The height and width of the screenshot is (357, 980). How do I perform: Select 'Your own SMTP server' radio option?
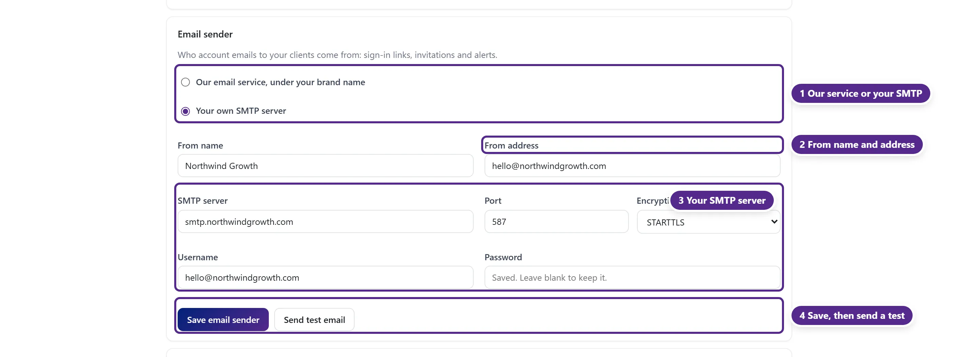coord(185,111)
